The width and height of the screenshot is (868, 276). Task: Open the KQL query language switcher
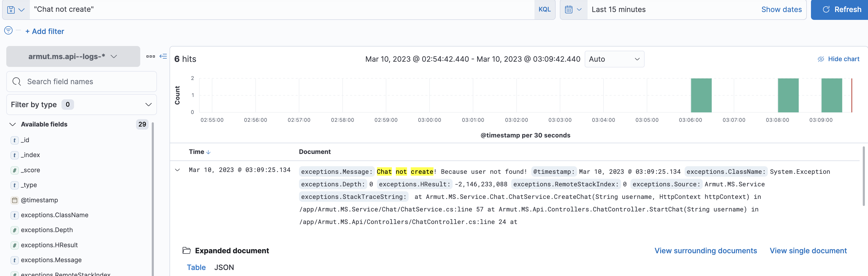coord(544,9)
